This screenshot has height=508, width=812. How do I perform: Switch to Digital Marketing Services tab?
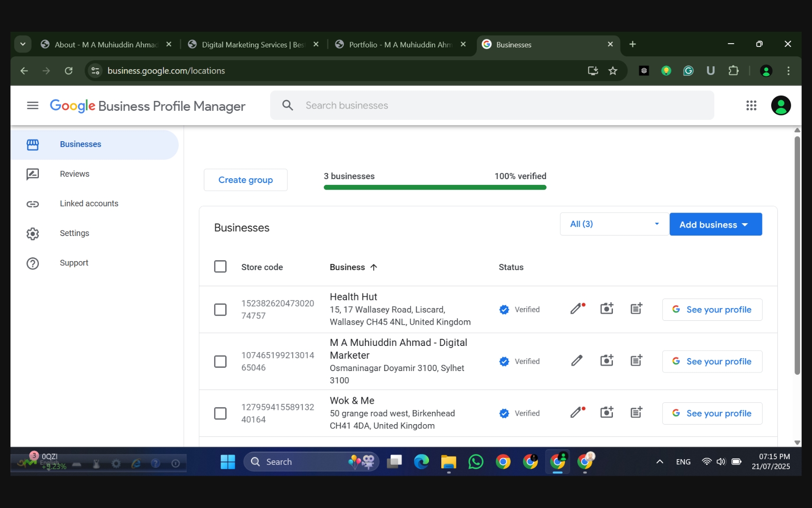tap(253, 45)
